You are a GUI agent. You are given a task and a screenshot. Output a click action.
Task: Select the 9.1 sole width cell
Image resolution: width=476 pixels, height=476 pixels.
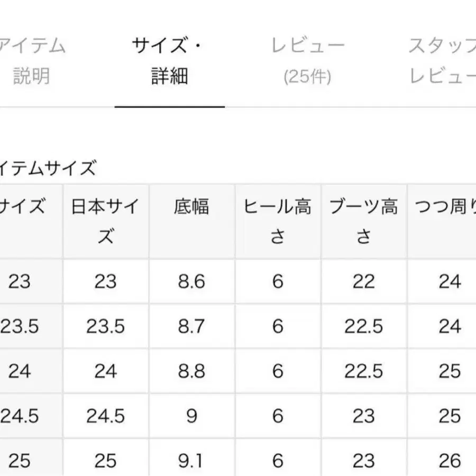click(x=191, y=461)
